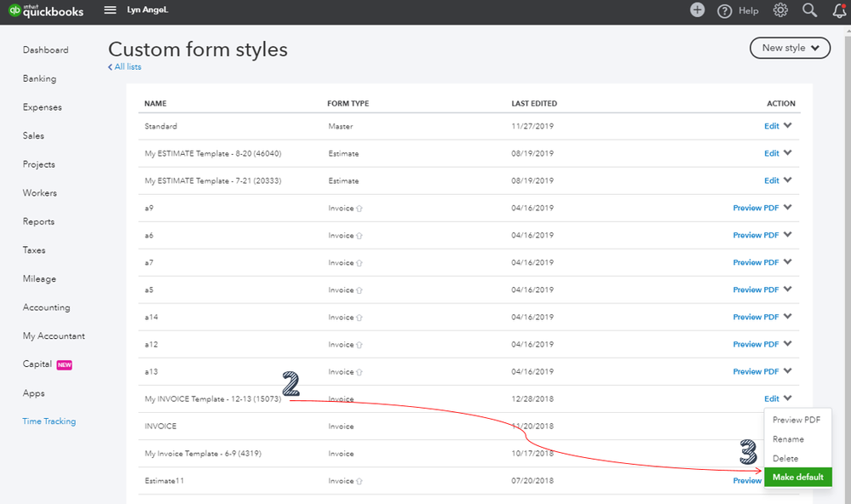Open Projects in the sidebar
Image resolution: width=851 pixels, height=504 pixels.
(39, 164)
